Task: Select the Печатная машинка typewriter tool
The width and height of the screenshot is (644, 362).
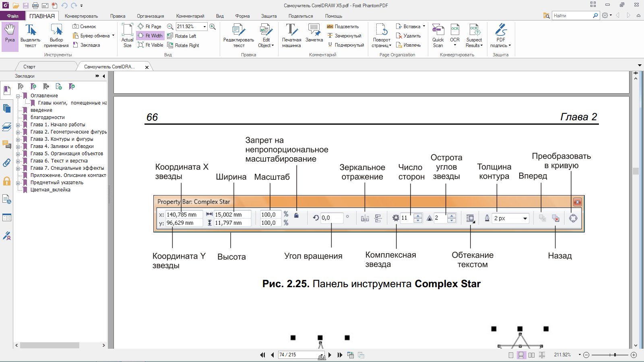Action: tap(291, 36)
